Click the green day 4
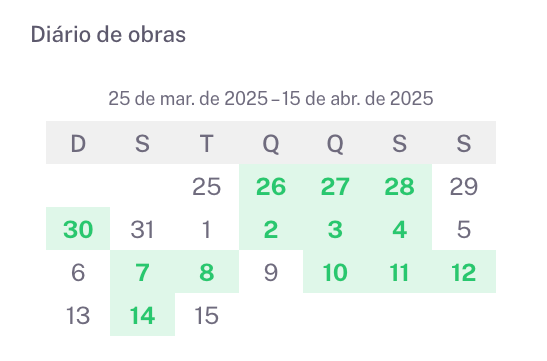Screen dimensions: 547x361 (x=399, y=229)
